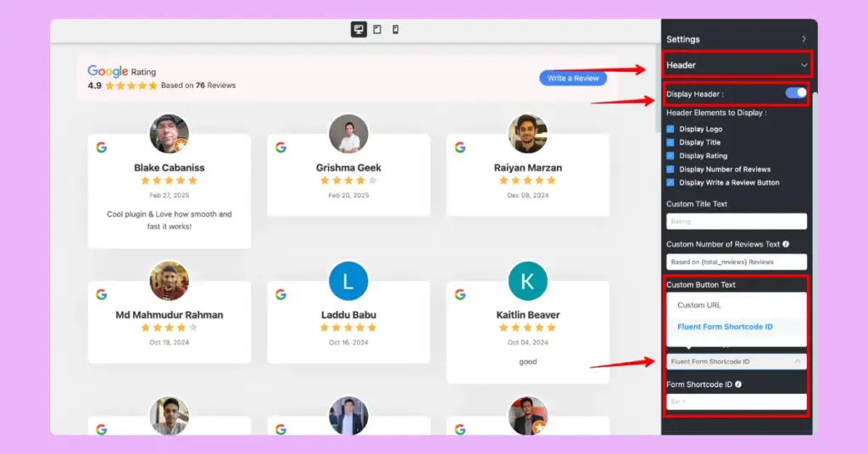Screen dimensions: 868x454
Task: Click Google icon on Md Mahmudur Rahman card
Action: (102, 295)
